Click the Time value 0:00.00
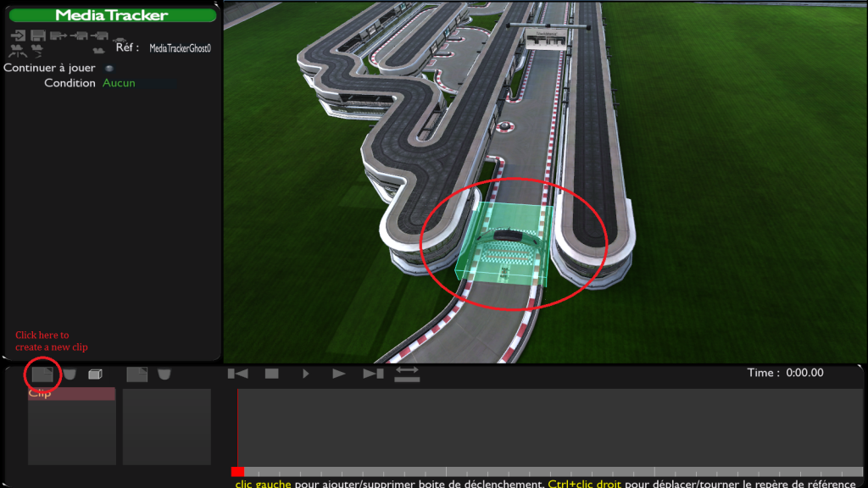The image size is (868, 488). point(805,373)
